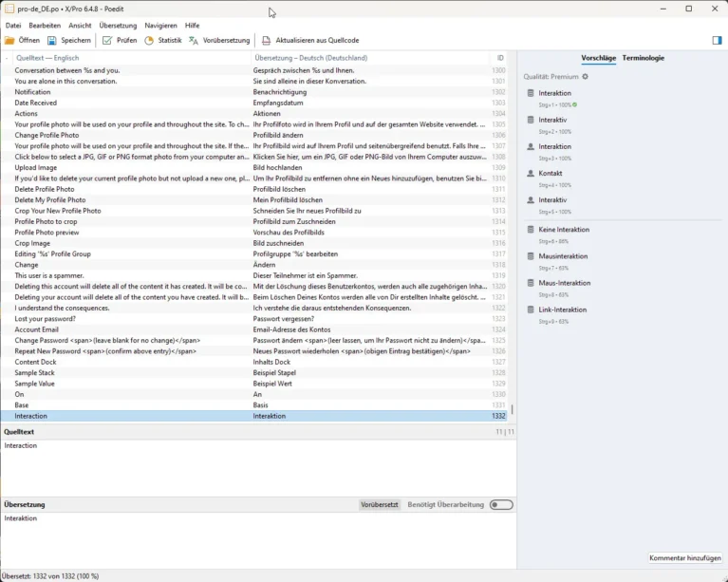Click the Vorübersetzt status label

(380, 504)
